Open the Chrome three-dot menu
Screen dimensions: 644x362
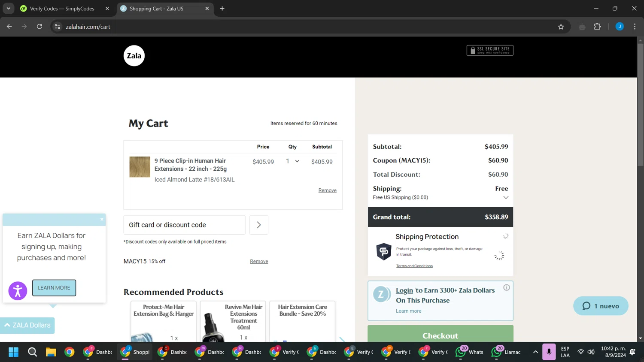(x=635, y=27)
